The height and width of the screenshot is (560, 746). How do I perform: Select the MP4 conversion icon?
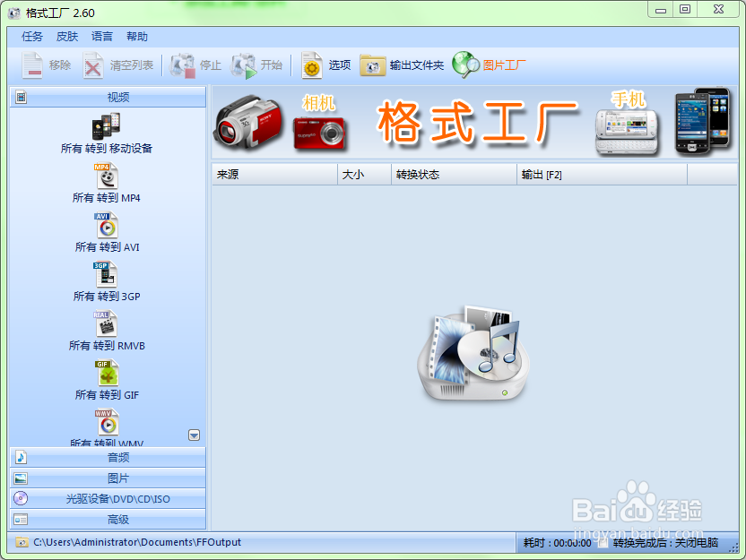coord(106,176)
